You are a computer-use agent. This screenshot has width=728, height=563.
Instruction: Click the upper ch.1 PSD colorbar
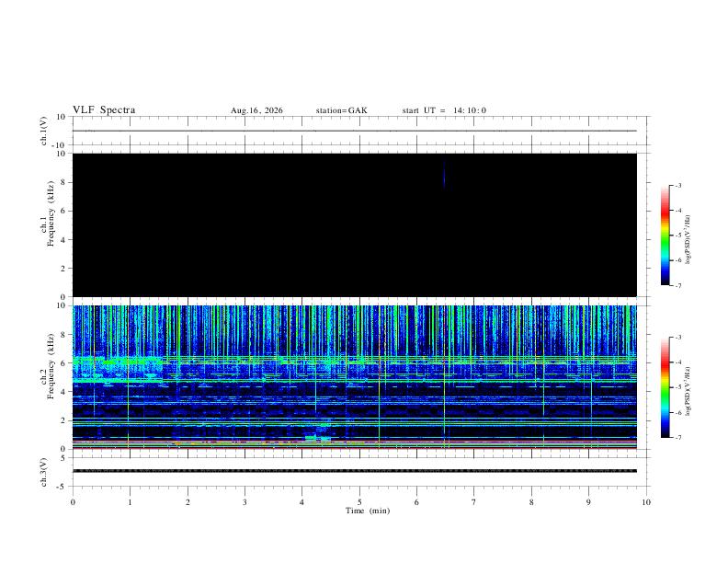point(665,236)
